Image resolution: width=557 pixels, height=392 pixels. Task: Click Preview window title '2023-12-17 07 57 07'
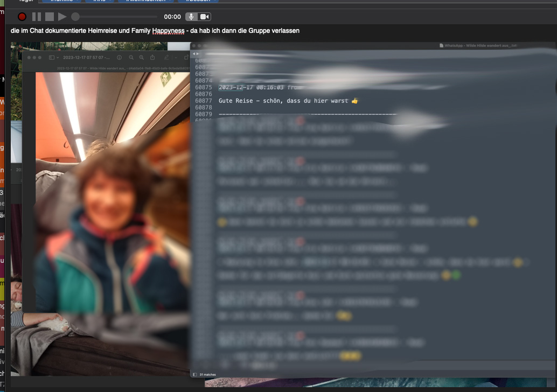[x=86, y=58]
